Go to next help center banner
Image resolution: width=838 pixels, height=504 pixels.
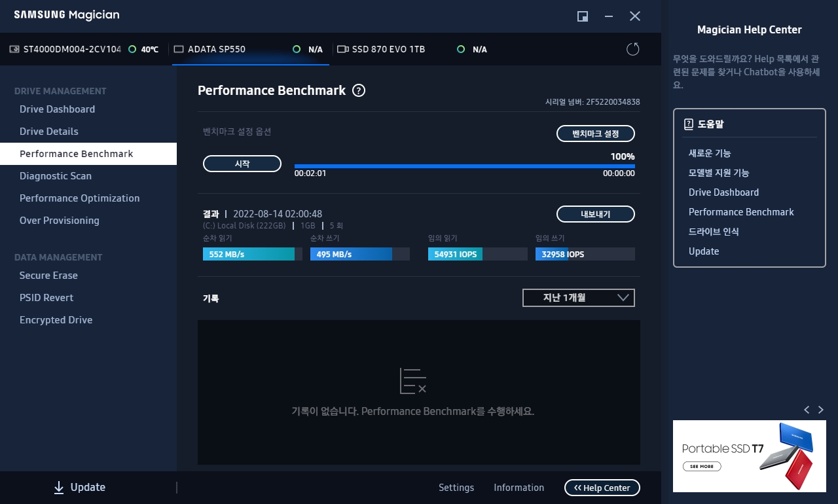(x=821, y=410)
